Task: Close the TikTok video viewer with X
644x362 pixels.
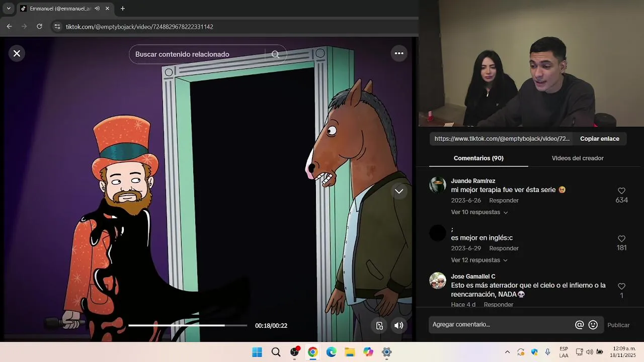Action: pyautogui.click(x=17, y=53)
